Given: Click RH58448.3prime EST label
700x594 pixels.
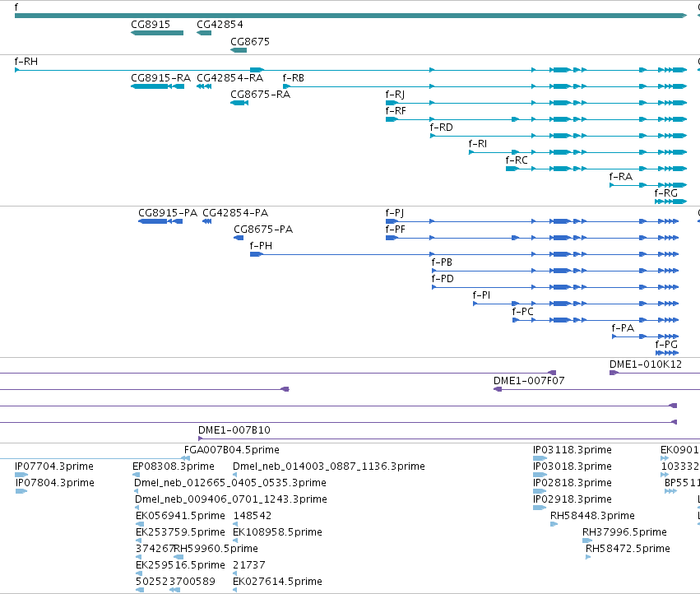Looking at the screenshot, I should [x=592, y=516].
